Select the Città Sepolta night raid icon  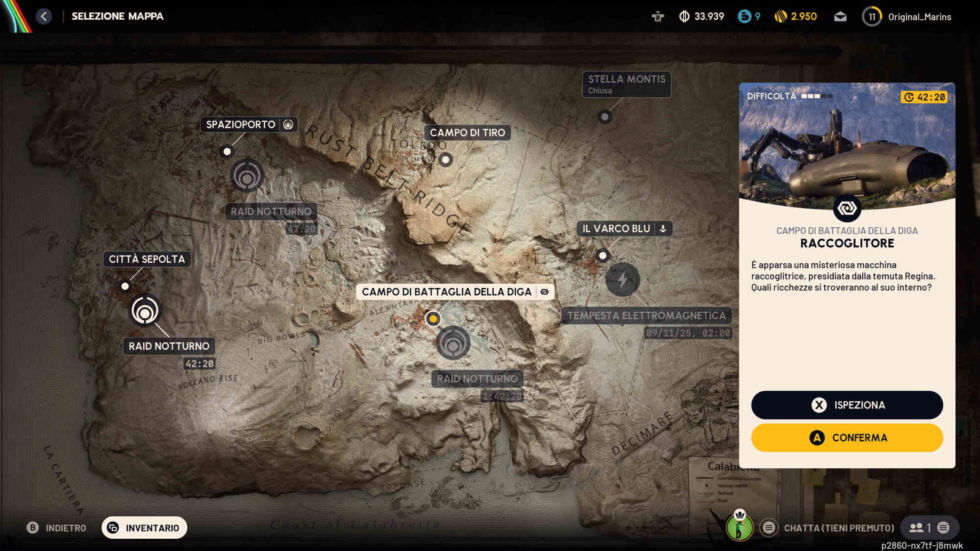tap(145, 311)
